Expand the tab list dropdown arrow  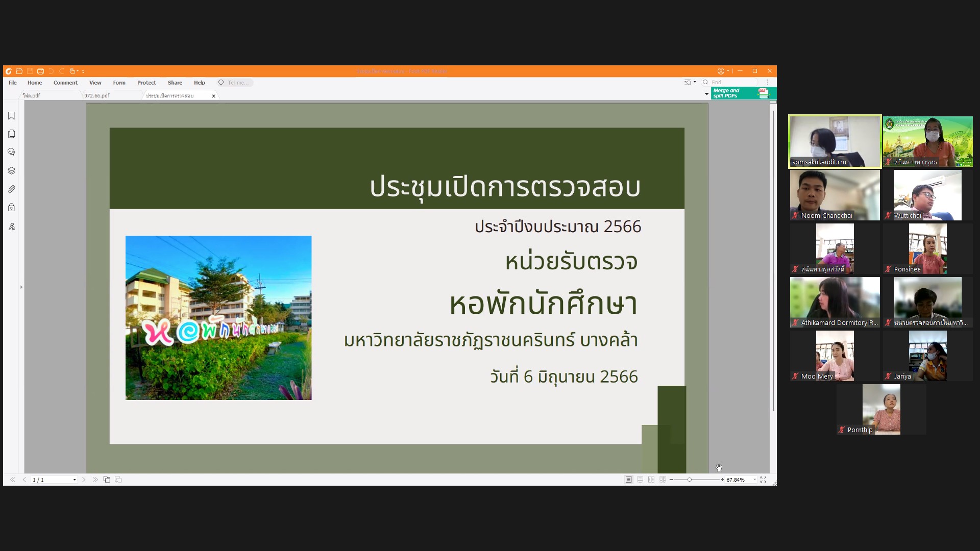[706, 94]
